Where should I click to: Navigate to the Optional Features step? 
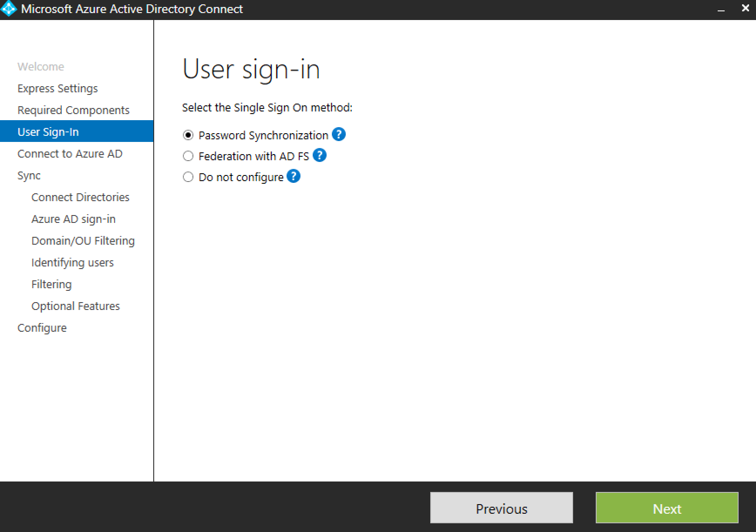pyautogui.click(x=75, y=306)
